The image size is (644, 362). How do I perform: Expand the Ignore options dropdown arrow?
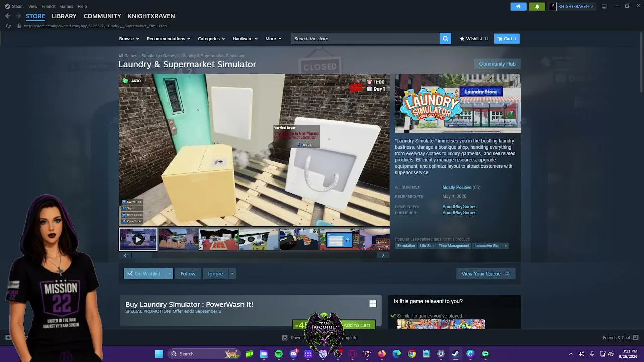coord(232,274)
